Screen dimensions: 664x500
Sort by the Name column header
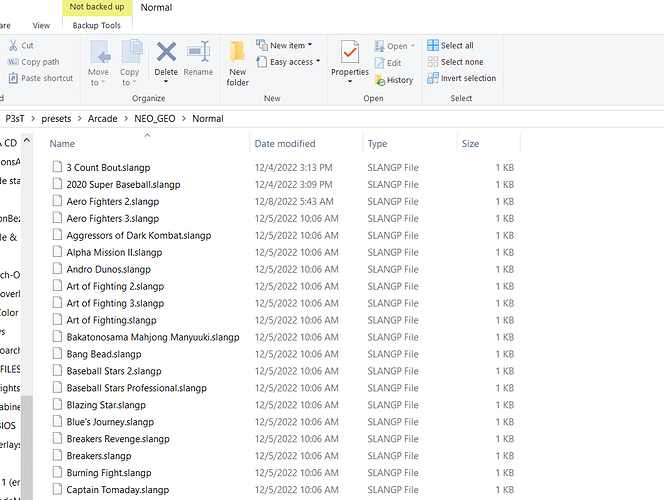(62, 144)
